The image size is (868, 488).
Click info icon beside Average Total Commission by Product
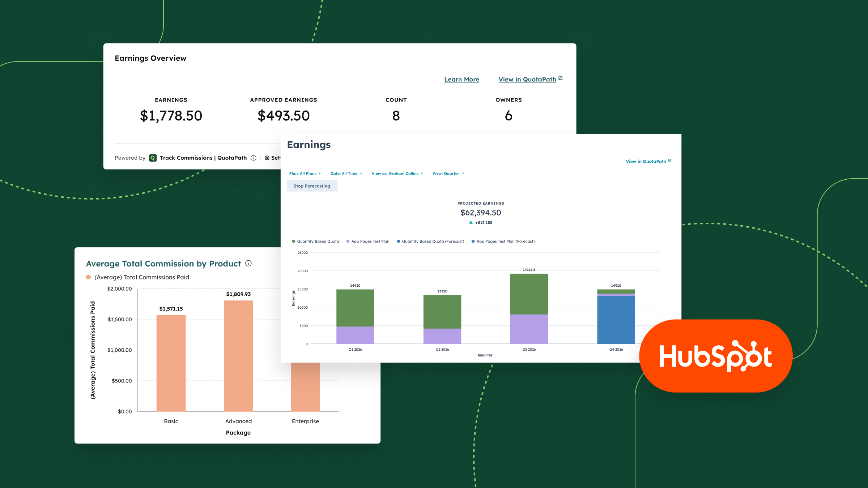tap(248, 263)
